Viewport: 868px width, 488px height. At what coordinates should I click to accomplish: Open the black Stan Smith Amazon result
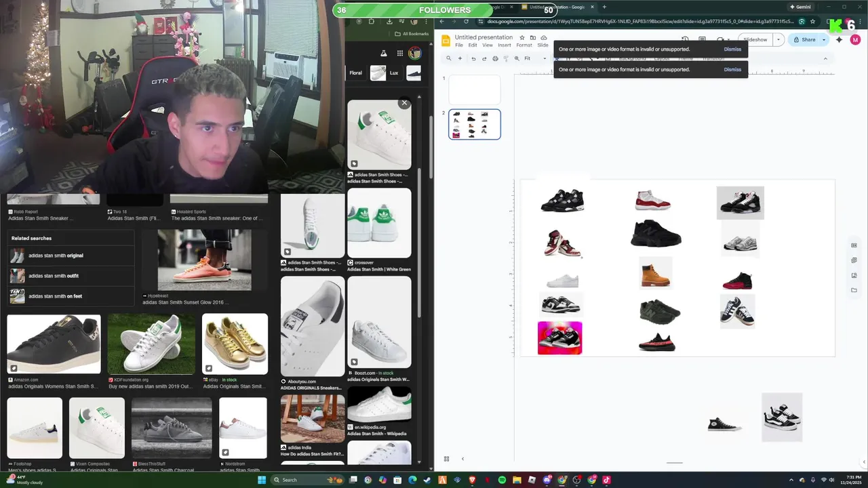click(x=54, y=344)
